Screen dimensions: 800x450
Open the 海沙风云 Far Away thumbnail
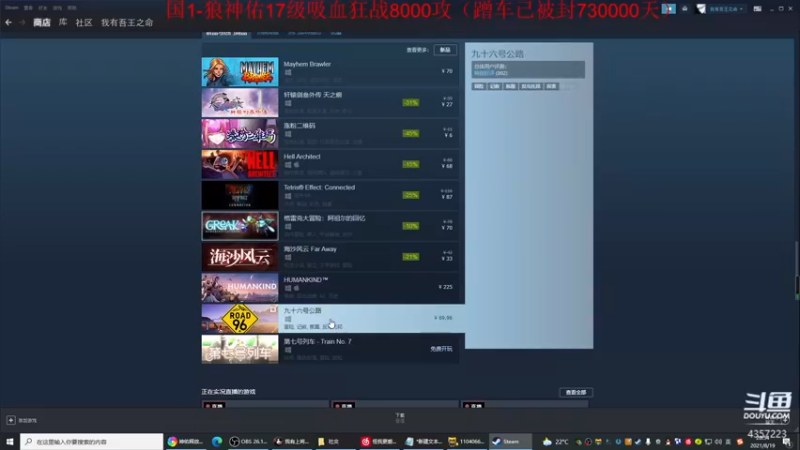240,257
